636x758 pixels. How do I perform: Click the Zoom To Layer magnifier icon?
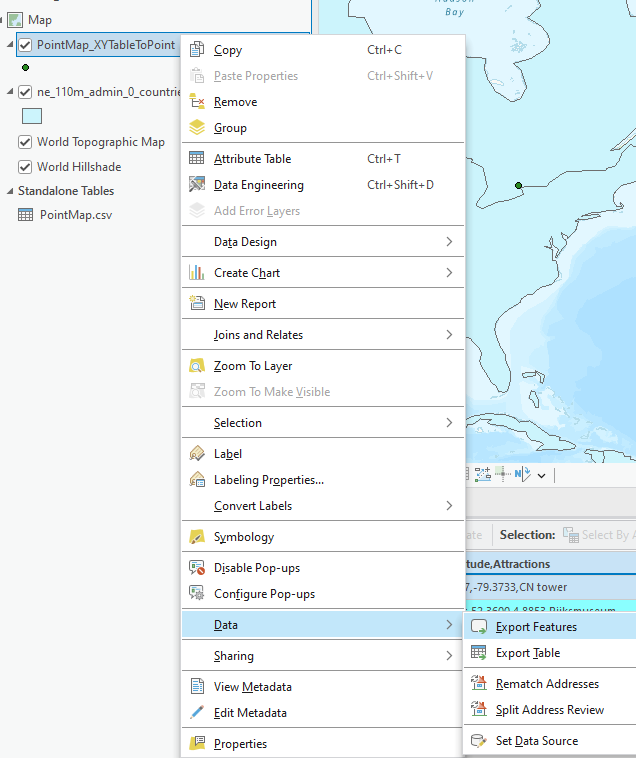(x=197, y=366)
